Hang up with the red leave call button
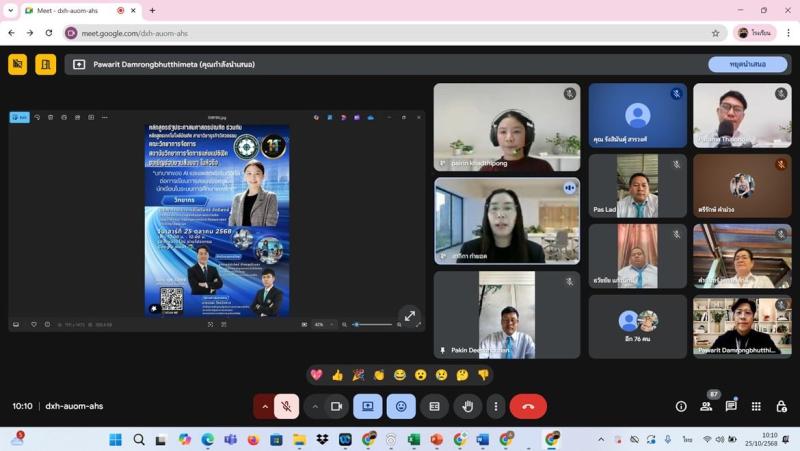The width and height of the screenshot is (800, 451). pyautogui.click(x=528, y=406)
